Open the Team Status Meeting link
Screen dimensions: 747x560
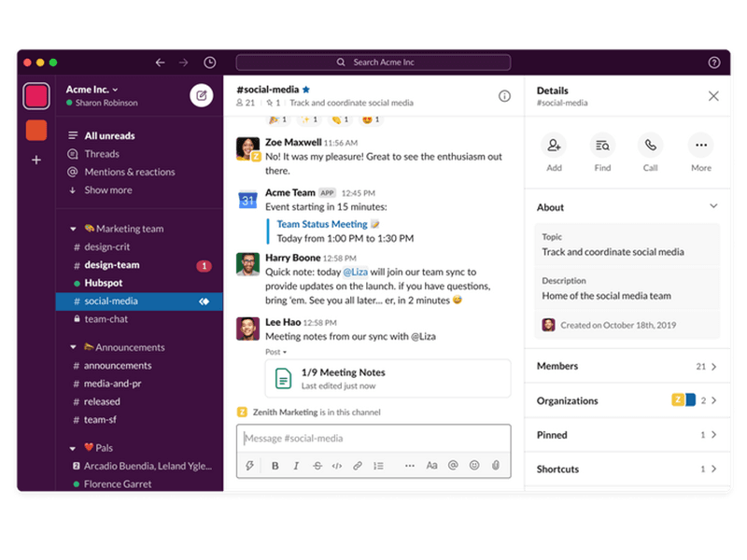[x=322, y=223]
